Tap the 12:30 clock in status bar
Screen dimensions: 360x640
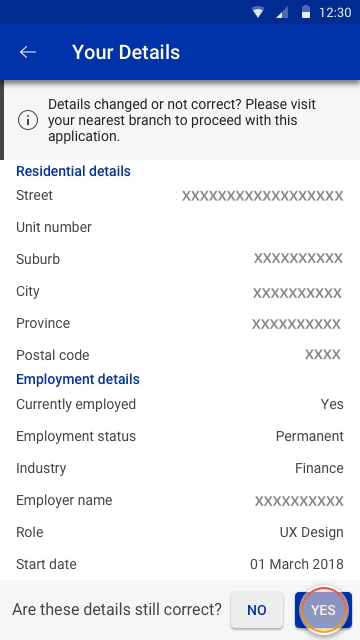[x=335, y=12]
